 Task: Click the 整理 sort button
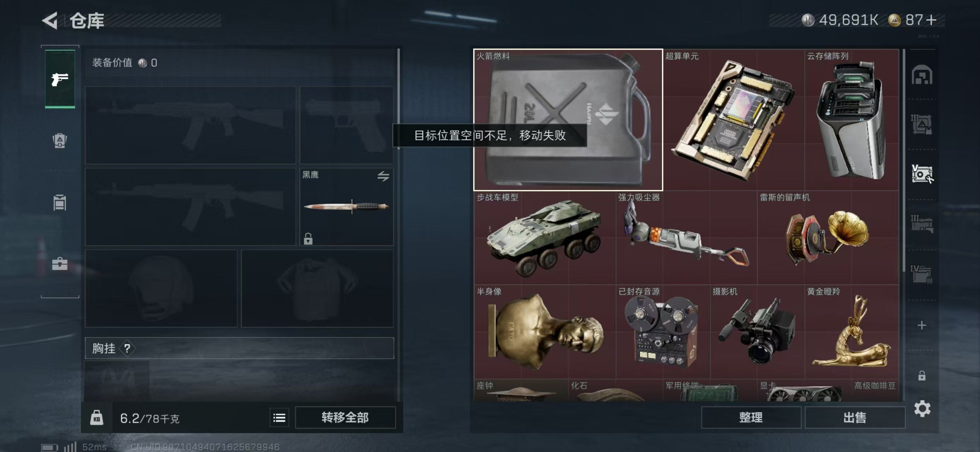point(751,417)
